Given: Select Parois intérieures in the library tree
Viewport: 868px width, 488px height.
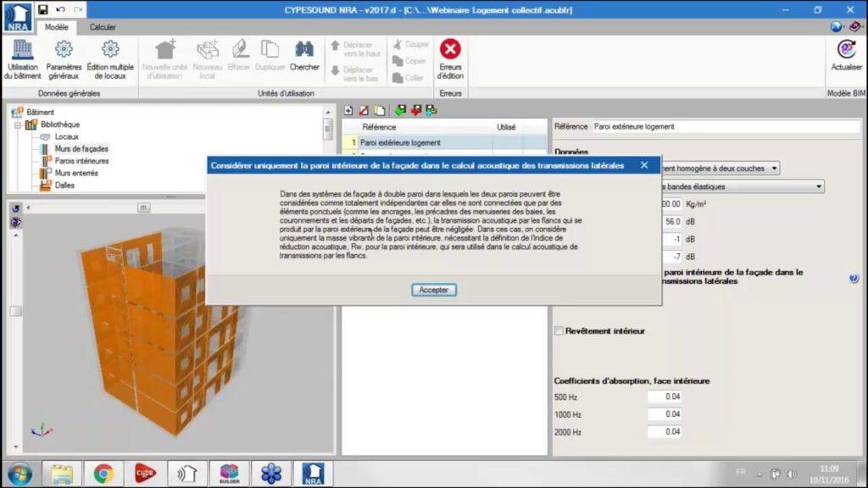Looking at the screenshot, I should pos(81,161).
